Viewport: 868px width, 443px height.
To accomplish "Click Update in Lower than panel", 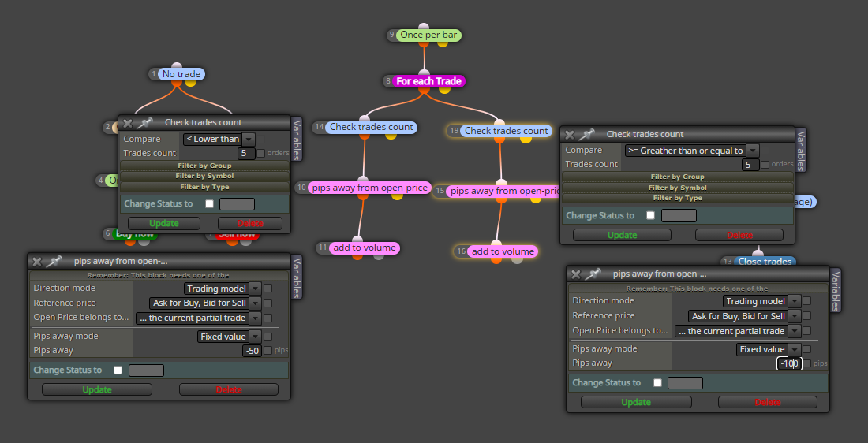I will tap(164, 223).
